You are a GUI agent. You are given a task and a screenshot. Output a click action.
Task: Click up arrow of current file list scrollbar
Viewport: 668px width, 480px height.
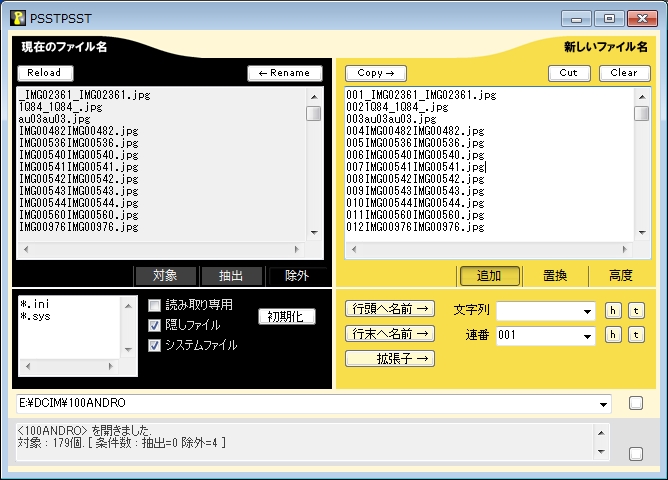(x=314, y=97)
